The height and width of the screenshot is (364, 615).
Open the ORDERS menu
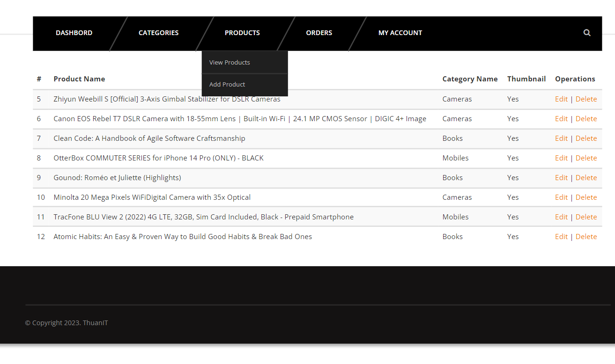coord(319,33)
